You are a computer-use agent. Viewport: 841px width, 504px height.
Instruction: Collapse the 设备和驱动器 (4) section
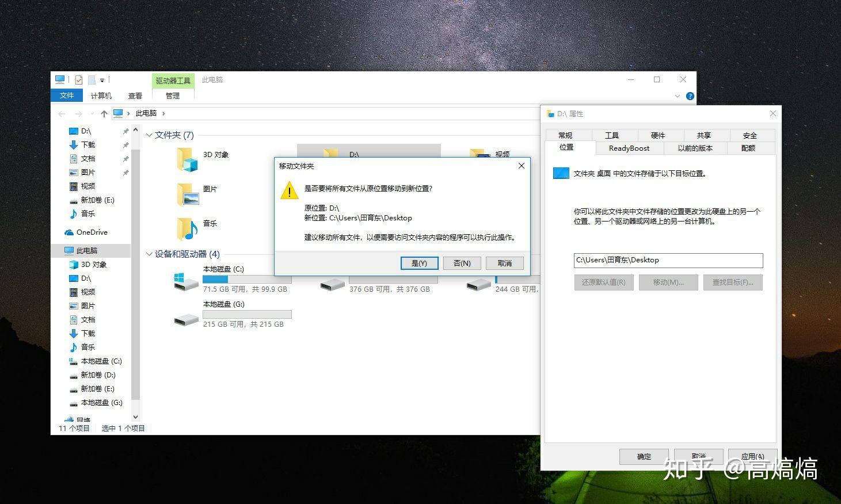pyautogui.click(x=149, y=254)
